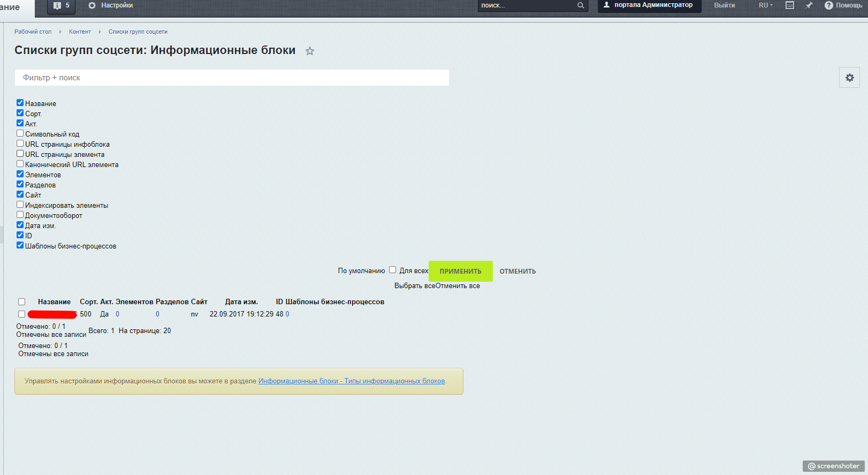
Task: Open Настройки in the top bar
Action: (x=111, y=5)
